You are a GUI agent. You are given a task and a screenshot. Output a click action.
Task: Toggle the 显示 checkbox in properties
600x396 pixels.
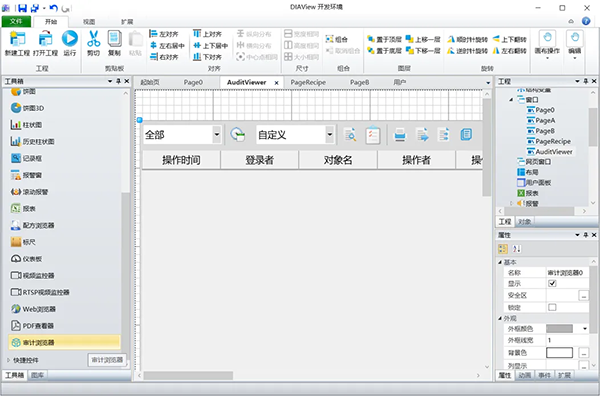tap(552, 284)
